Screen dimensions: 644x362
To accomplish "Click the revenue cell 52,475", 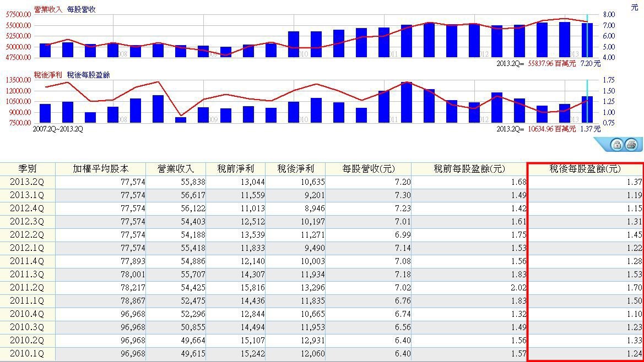I will click(176, 300).
